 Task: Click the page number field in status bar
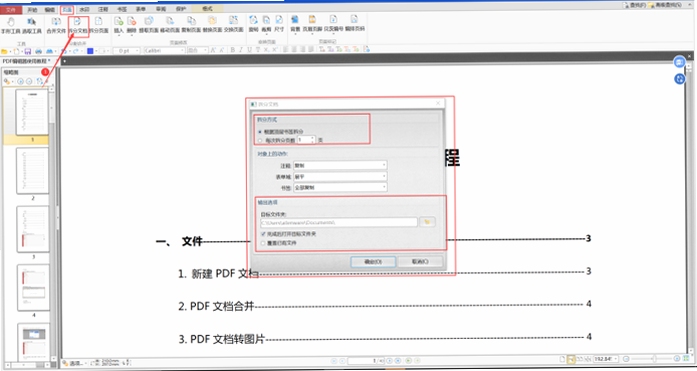[366, 361]
